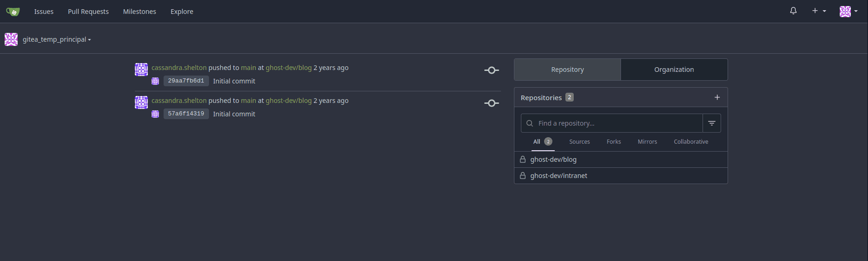This screenshot has height=261, width=868.
Task: Open the notifications bell
Action: tap(793, 11)
